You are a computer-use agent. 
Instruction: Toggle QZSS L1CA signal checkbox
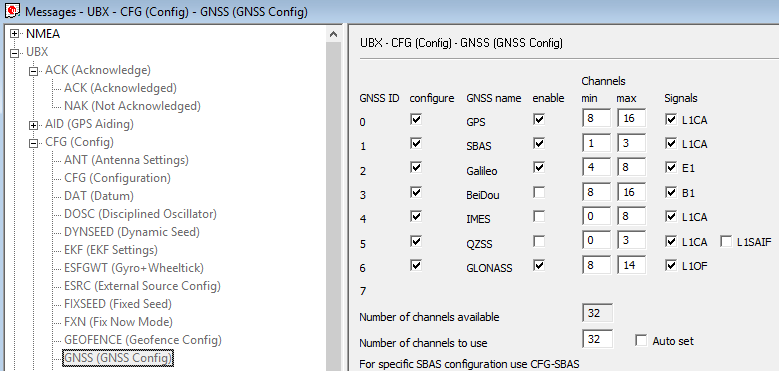coord(671,241)
